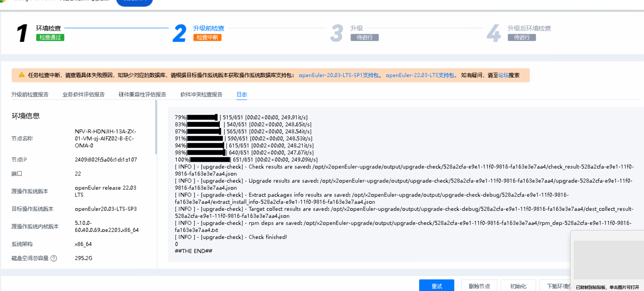Image resolution: width=644 pixels, height=291 pixels.
Task: Open the copied screenshot thumbnail preview
Action: [x=609, y=260]
